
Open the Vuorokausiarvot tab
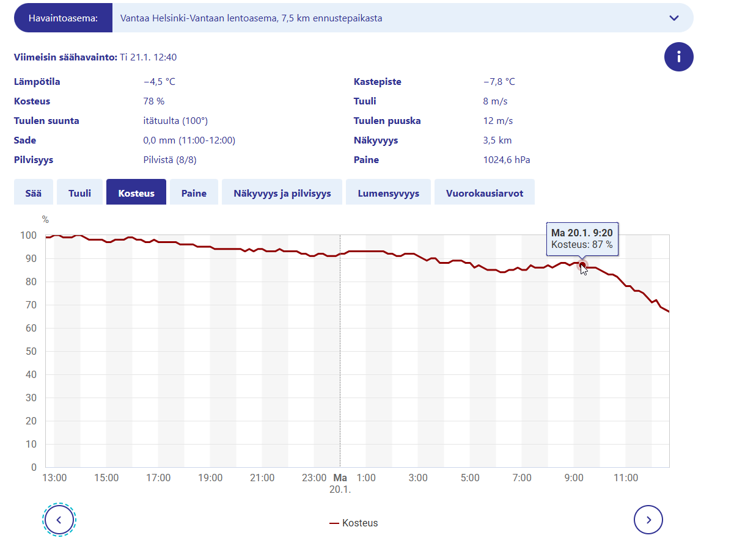click(x=484, y=193)
